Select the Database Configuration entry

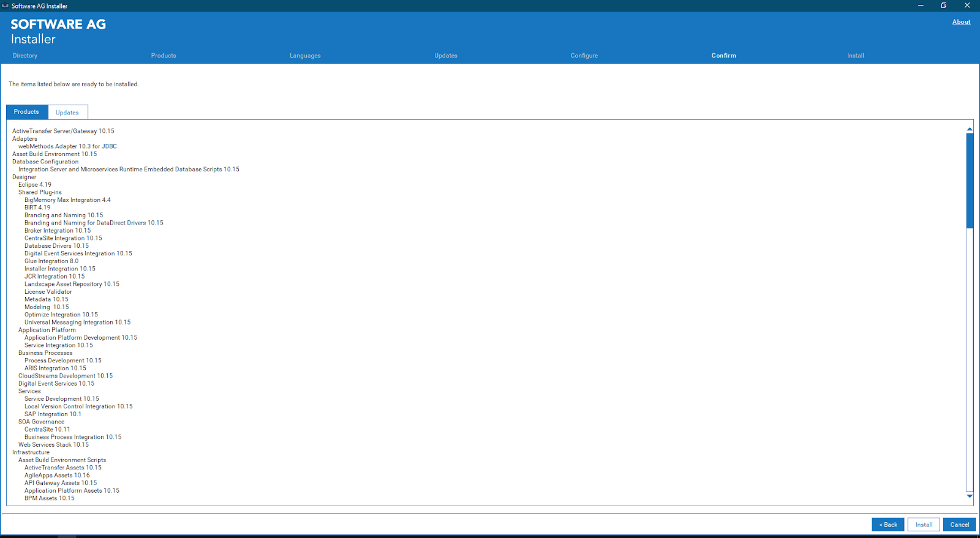45,162
